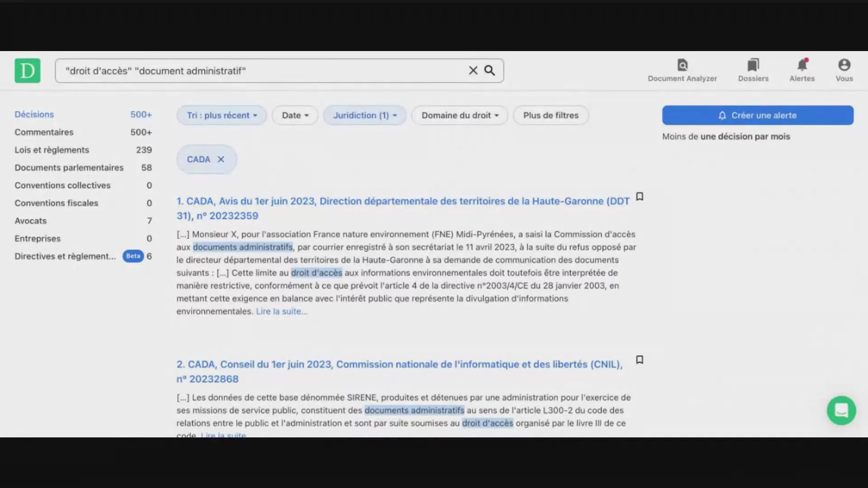868x488 pixels.
Task: Select the Commentaires category
Action: 83,132
